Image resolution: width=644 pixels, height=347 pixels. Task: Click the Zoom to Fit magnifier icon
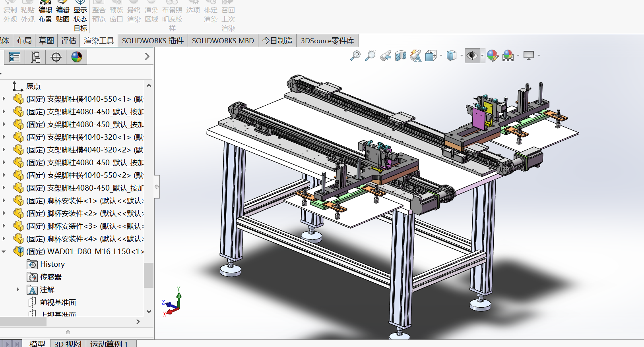[355, 56]
